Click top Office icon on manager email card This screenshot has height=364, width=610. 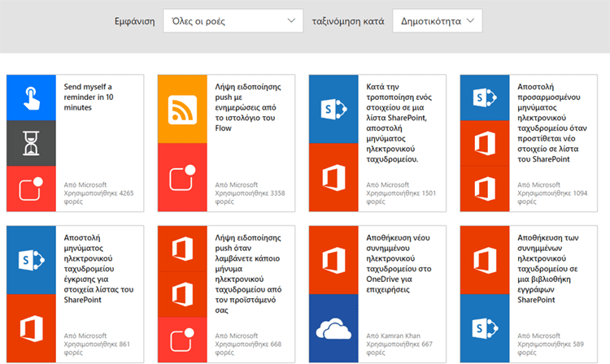click(182, 249)
